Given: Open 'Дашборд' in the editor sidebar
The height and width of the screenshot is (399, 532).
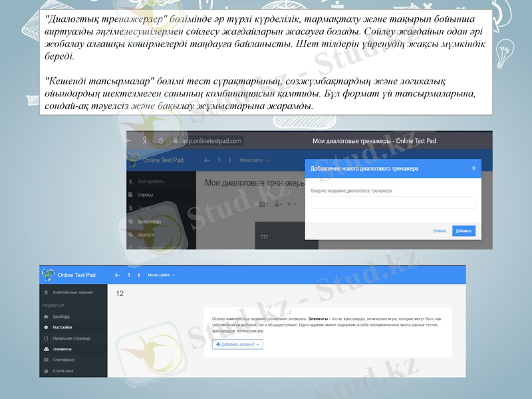Looking at the screenshot, I should tap(61, 317).
